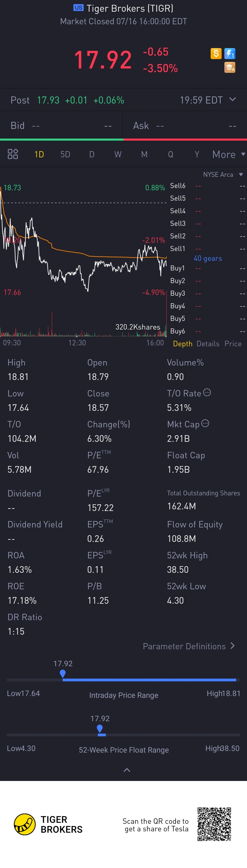Tap the Low value 17.64
This screenshot has width=247, height=868.
tap(18, 408)
